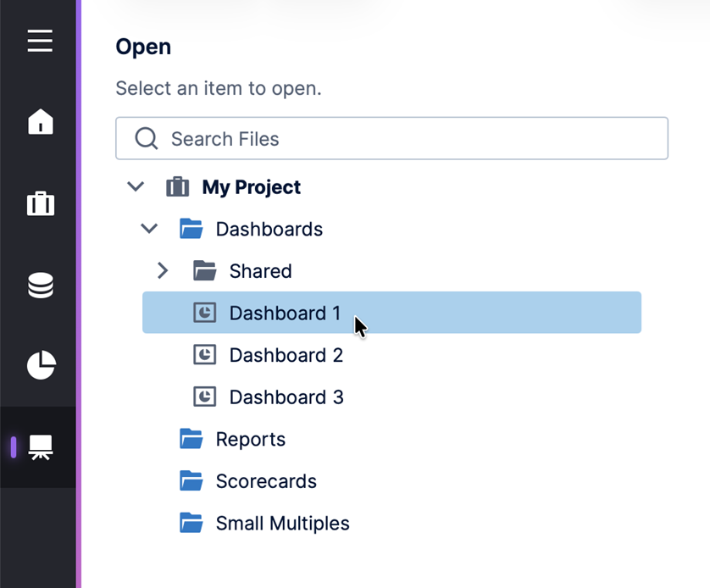Select the Scorecards folder
Screen dimensions: 710x588
point(265,481)
